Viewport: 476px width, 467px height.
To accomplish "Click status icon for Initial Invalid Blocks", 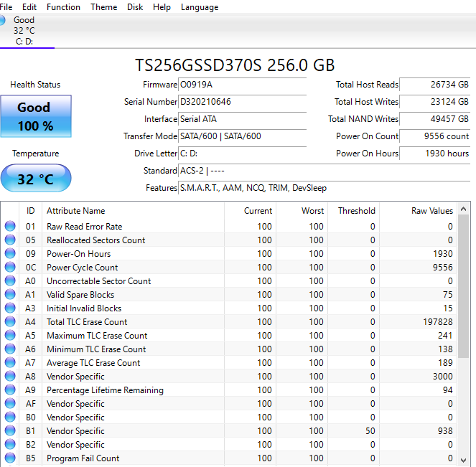I will click(10, 308).
